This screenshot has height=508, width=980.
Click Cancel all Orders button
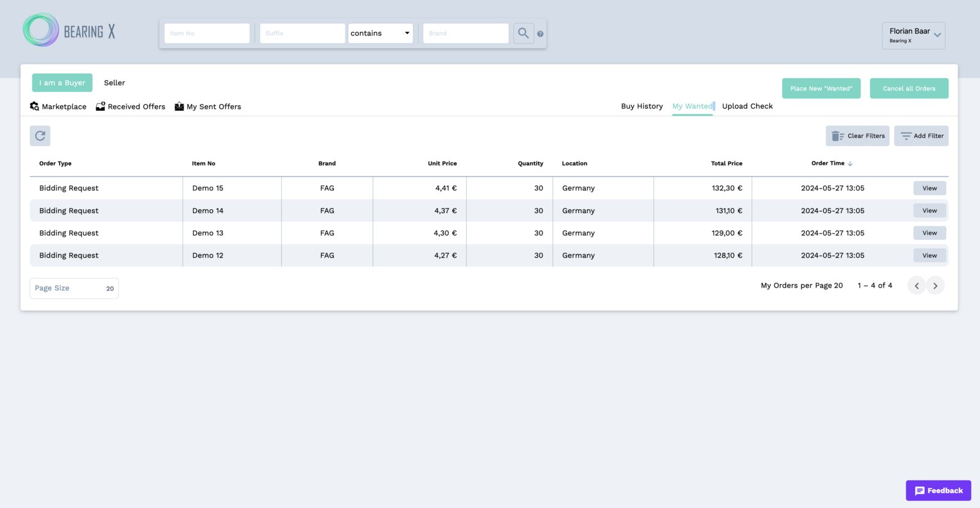909,88
